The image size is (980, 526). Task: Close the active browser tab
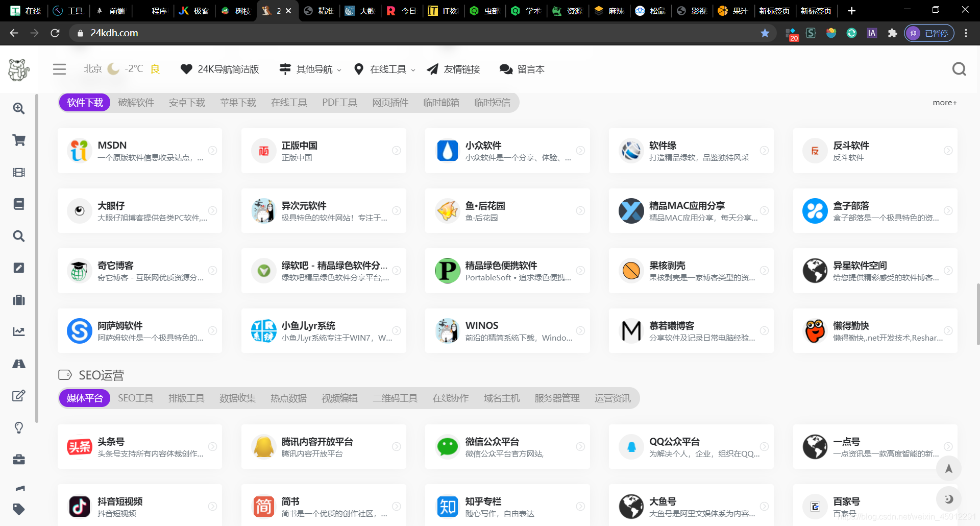click(288, 11)
